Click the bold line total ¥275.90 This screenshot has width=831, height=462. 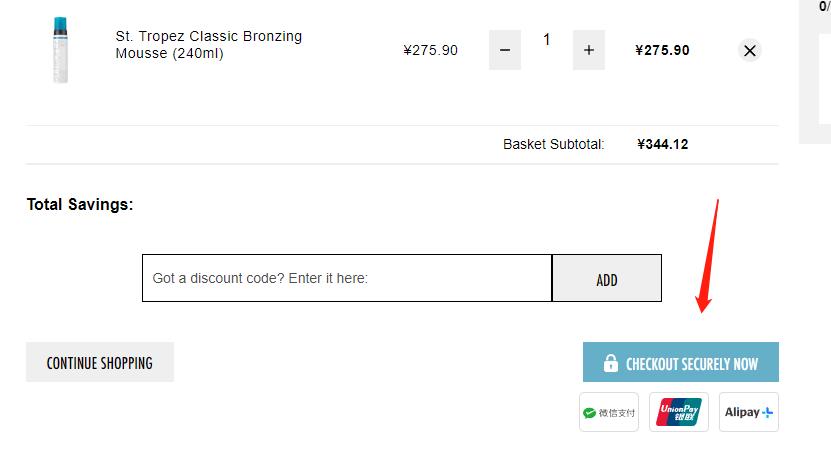click(x=662, y=50)
